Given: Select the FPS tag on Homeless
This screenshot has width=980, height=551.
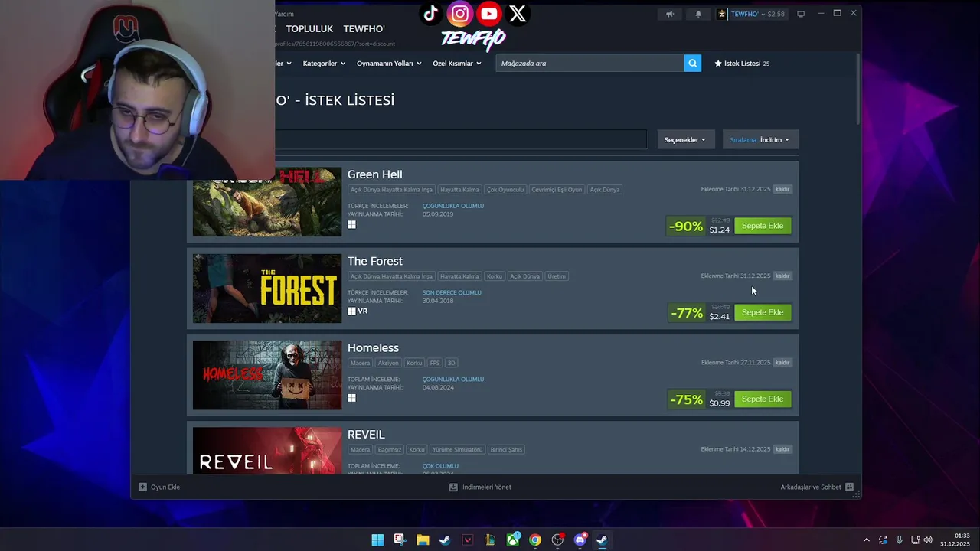Looking at the screenshot, I should click(x=435, y=363).
